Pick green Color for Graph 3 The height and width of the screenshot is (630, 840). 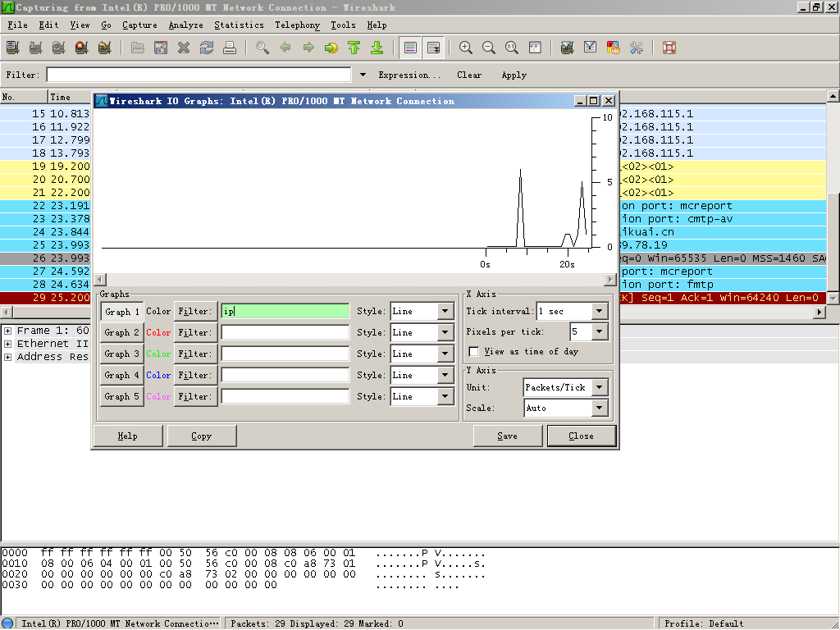pos(158,354)
